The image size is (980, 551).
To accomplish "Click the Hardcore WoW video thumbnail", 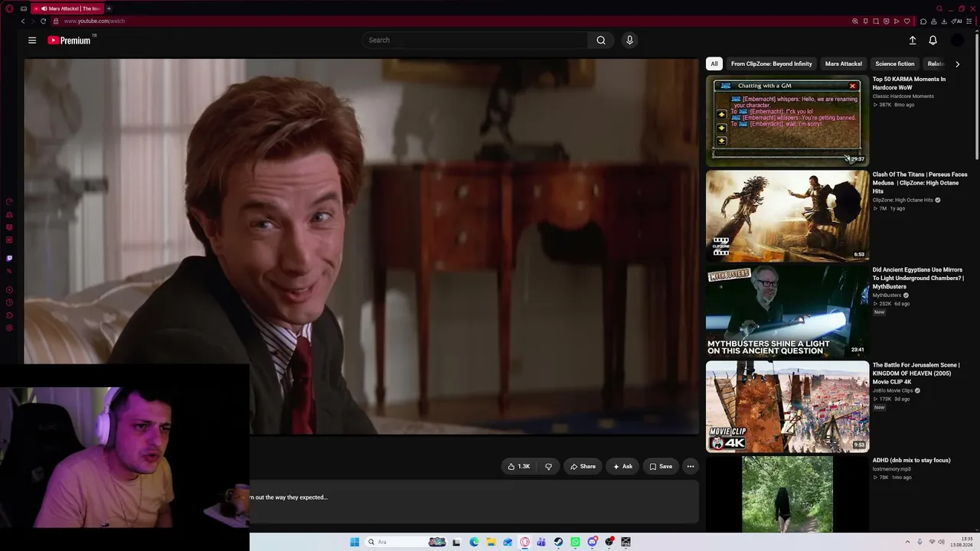I will click(x=787, y=120).
